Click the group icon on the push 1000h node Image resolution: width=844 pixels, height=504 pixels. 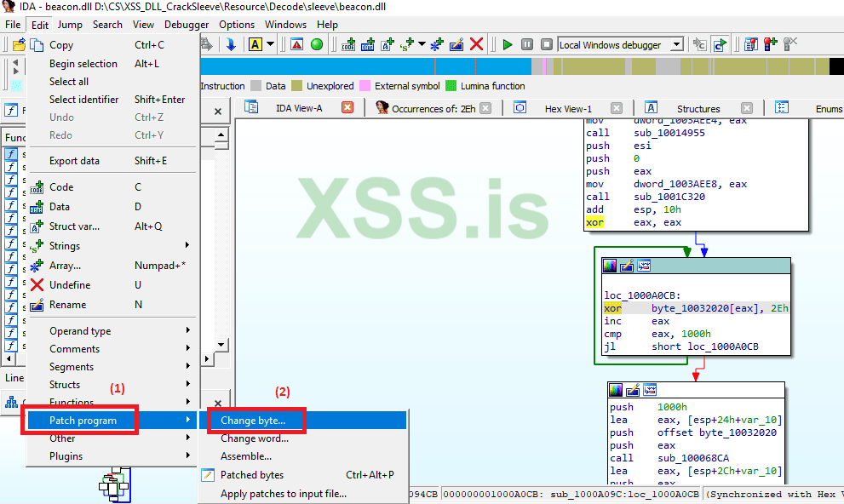pyautogui.click(x=650, y=390)
